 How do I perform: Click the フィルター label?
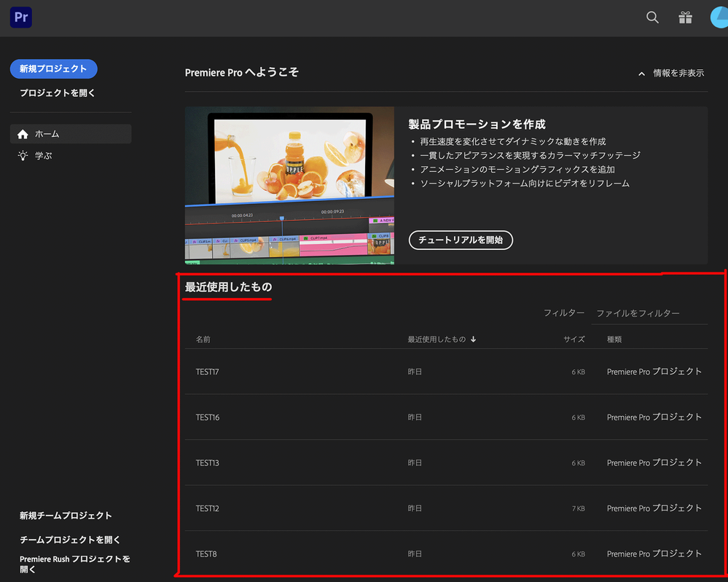[563, 312]
